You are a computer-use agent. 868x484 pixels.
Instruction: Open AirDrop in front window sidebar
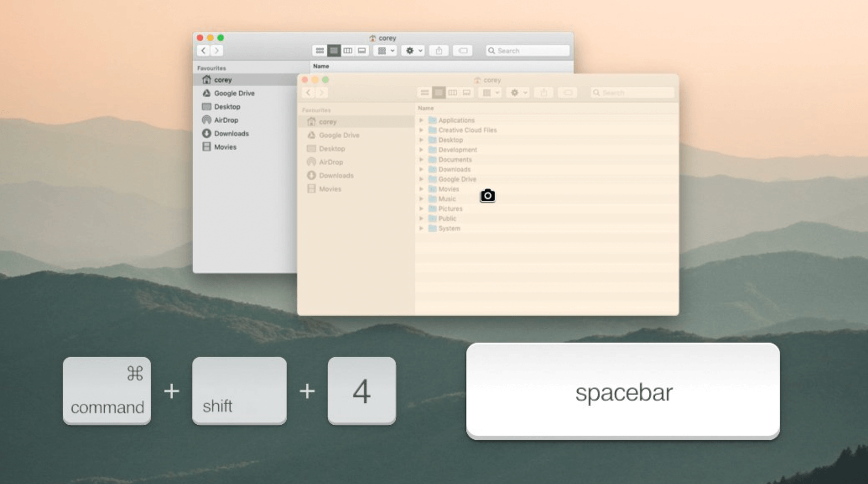356,162
